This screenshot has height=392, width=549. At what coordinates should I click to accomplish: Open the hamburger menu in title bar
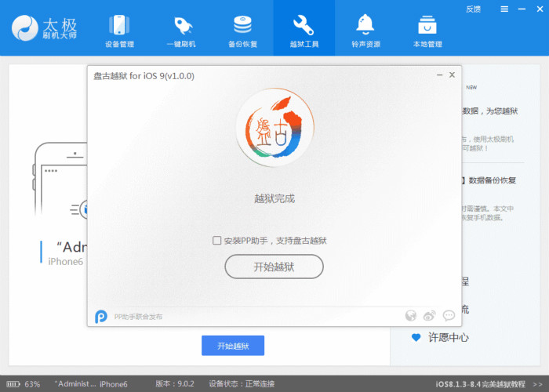pyautogui.click(x=504, y=9)
